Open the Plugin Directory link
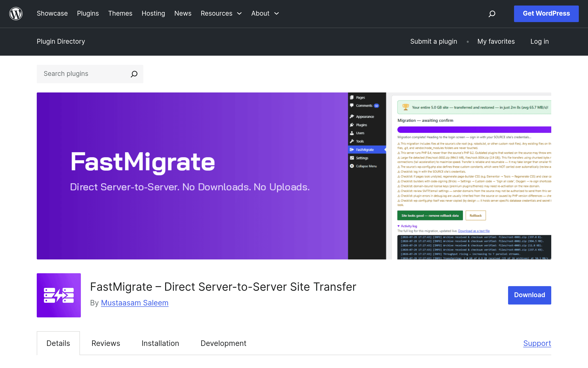 [61, 41]
